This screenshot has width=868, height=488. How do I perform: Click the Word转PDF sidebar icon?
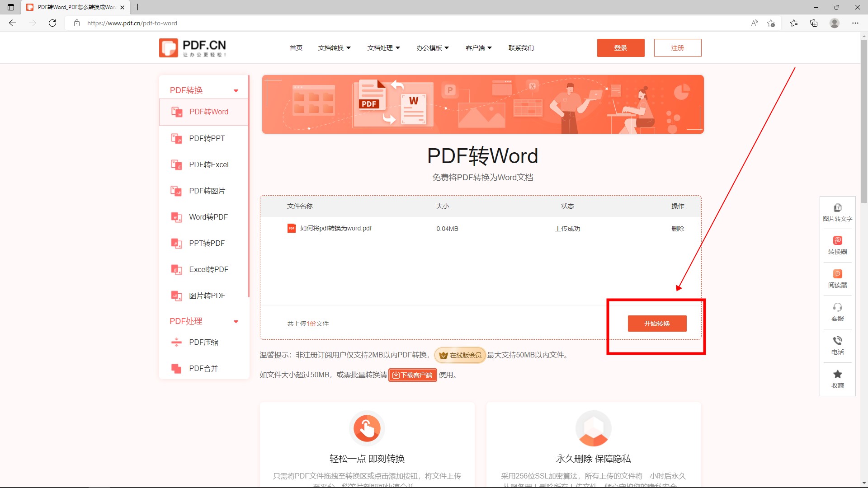pyautogui.click(x=176, y=217)
